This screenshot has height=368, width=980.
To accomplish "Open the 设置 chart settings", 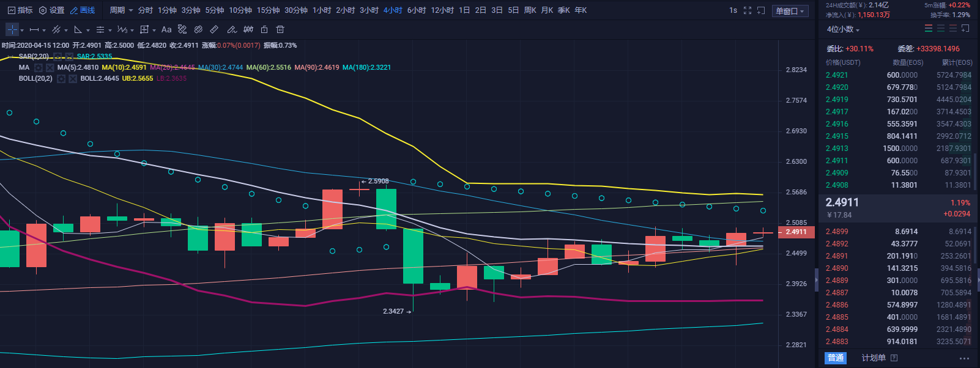I will (x=51, y=10).
